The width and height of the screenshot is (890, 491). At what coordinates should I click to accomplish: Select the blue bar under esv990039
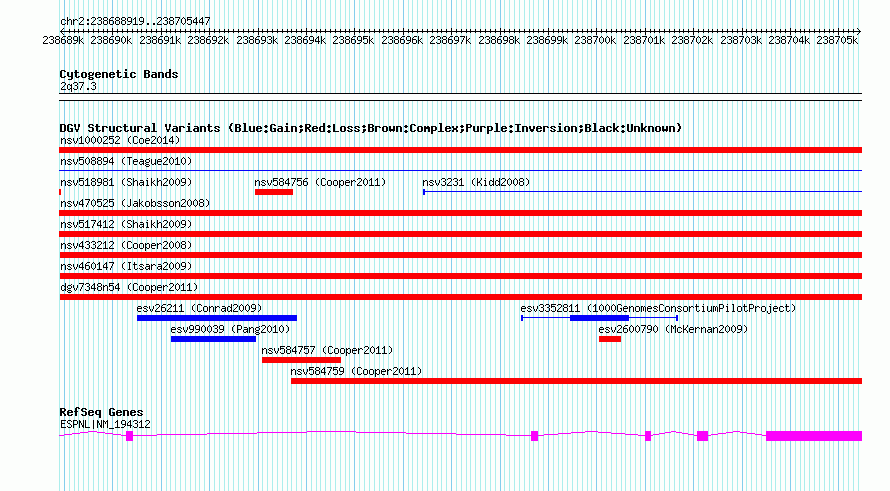[x=213, y=339]
